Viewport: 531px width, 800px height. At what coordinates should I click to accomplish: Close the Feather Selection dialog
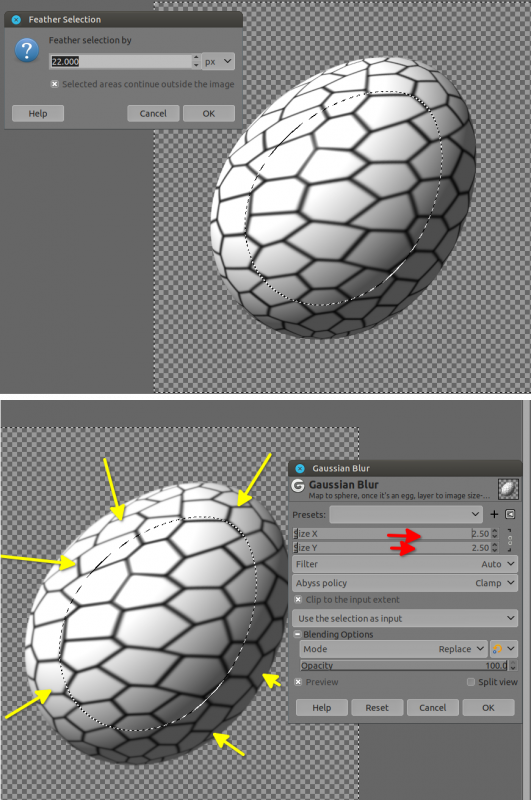click(x=16, y=19)
